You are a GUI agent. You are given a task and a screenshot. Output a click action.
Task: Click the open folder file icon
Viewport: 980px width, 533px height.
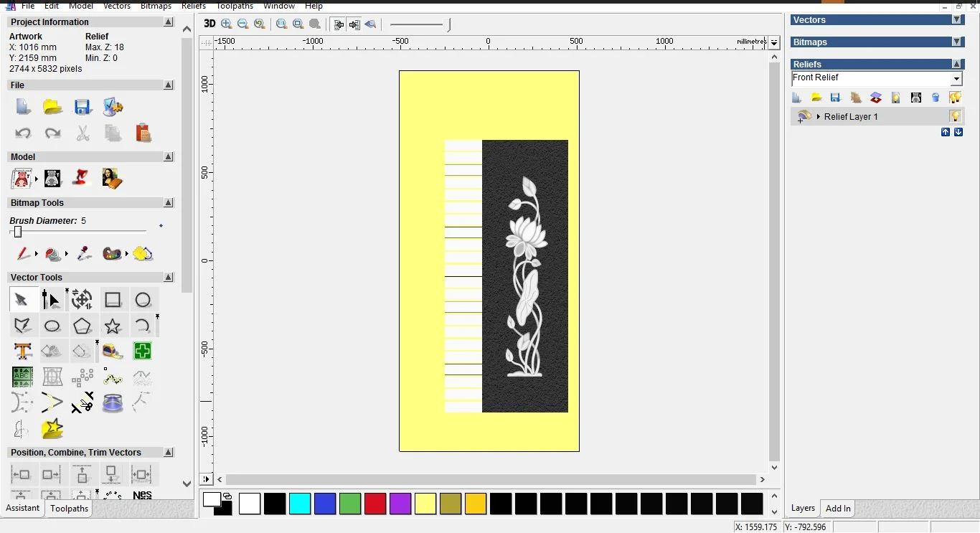(x=52, y=108)
